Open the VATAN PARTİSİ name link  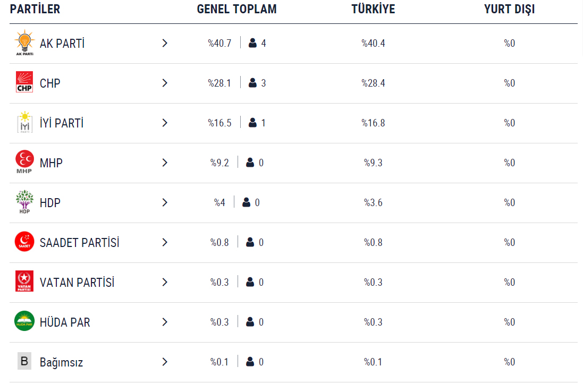[77, 282]
